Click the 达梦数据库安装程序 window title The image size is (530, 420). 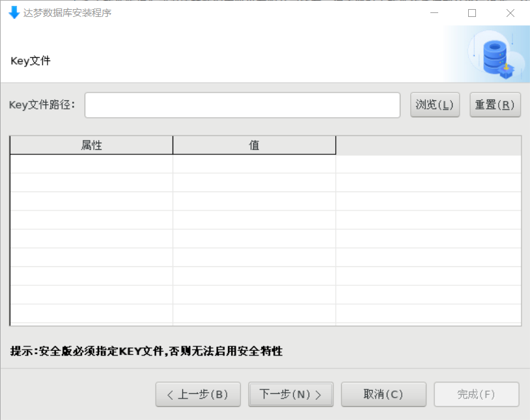pyautogui.click(x=67, y=13)
